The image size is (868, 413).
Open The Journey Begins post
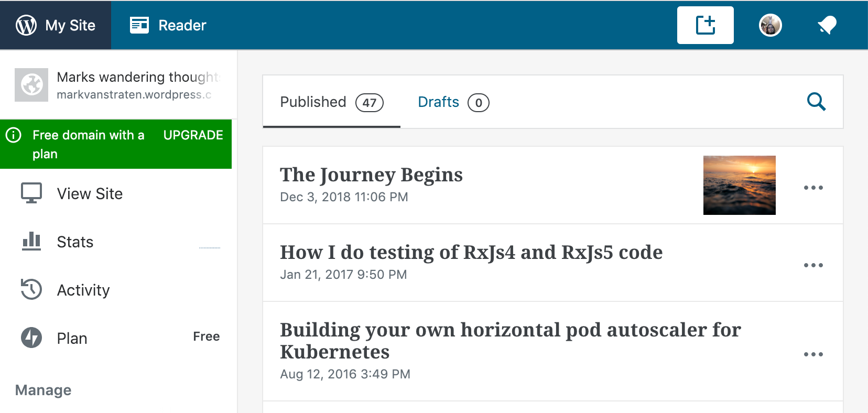pos(371,175)
